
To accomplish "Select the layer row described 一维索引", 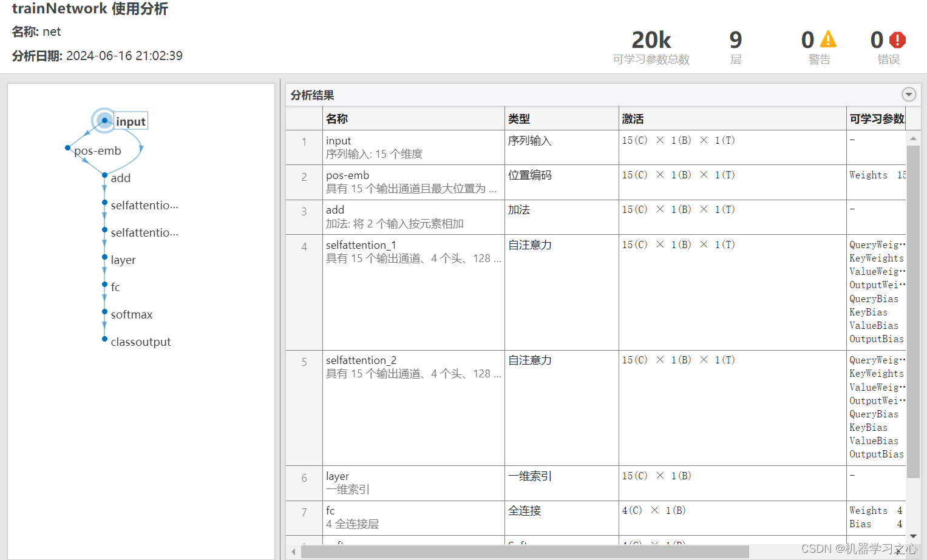I will click(x=596, y=483).
